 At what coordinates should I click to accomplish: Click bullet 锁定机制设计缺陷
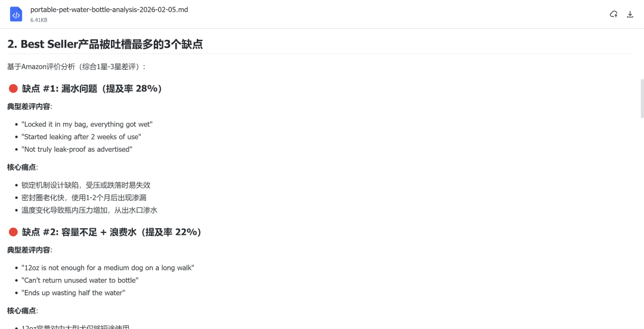(x=86, y=185)
